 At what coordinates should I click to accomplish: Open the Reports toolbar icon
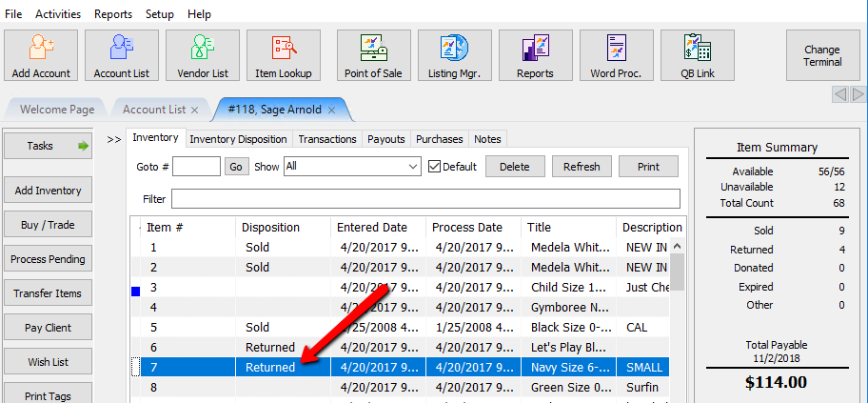(x=535, y=55)
